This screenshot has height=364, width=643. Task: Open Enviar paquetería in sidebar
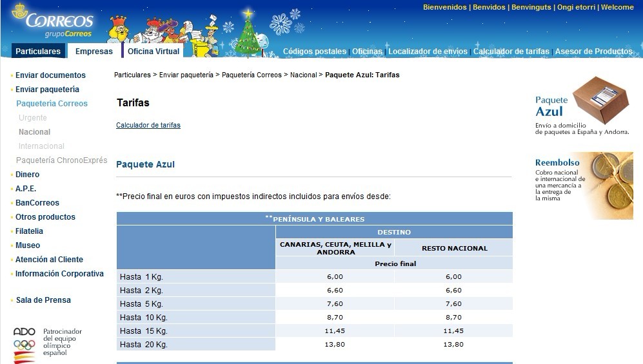tap(47, 90)
